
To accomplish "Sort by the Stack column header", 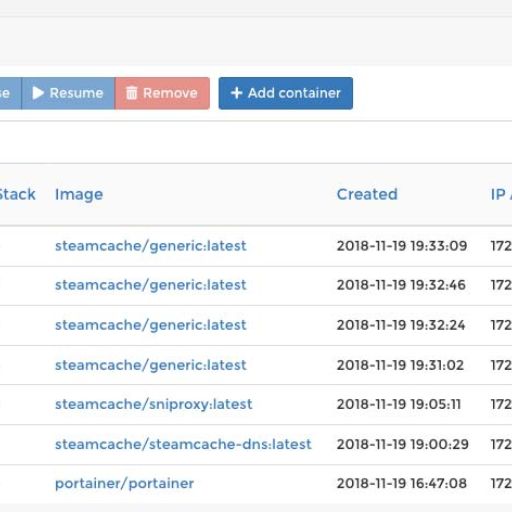I will coord(17,194).
